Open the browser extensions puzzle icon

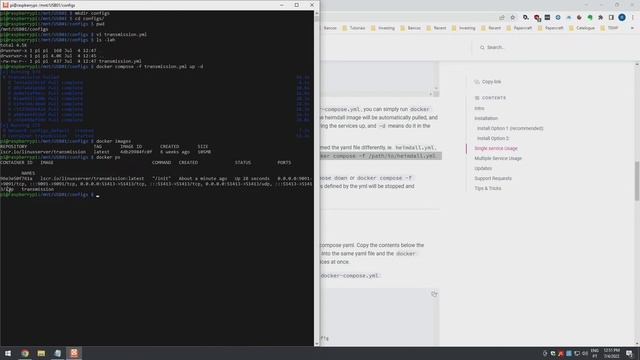[600, 17]
